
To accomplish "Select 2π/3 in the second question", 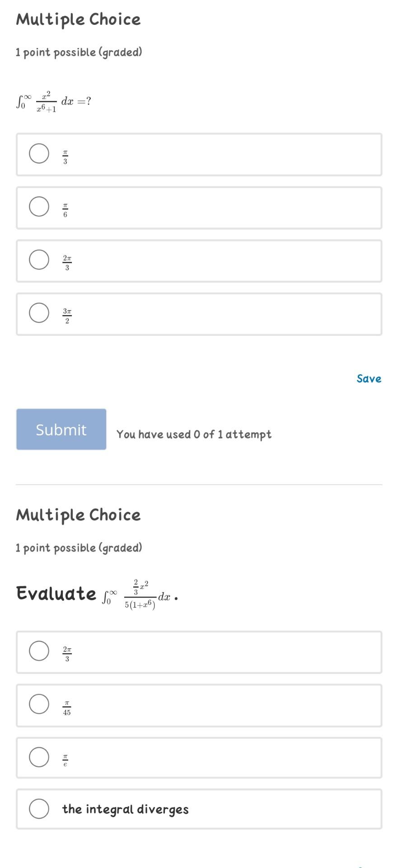I will click(x=39, y=651).
